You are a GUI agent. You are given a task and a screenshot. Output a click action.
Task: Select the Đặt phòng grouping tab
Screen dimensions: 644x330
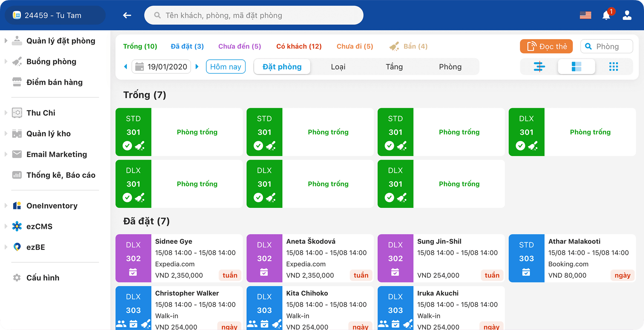point(282,67)
